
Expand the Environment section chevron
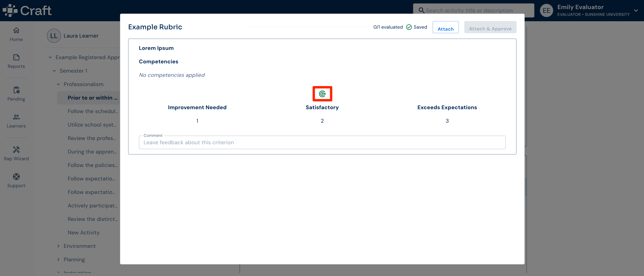[x=58, y=246]
